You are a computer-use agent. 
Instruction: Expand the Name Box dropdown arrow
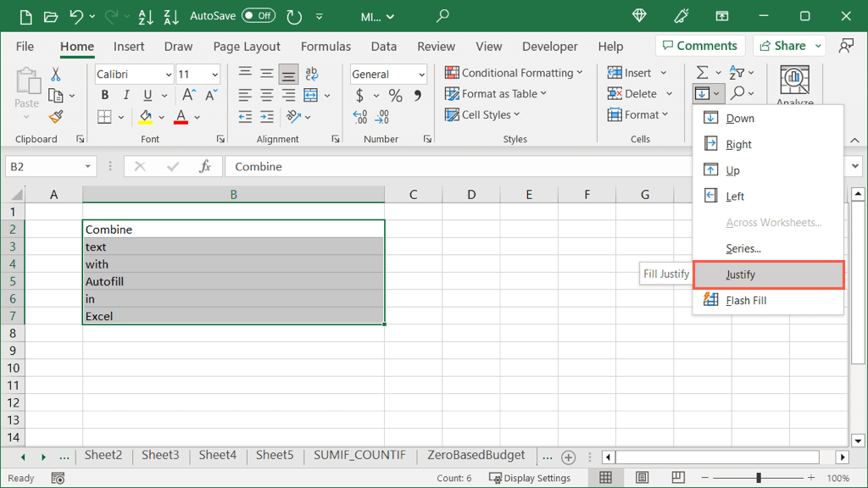pos(87,167)
